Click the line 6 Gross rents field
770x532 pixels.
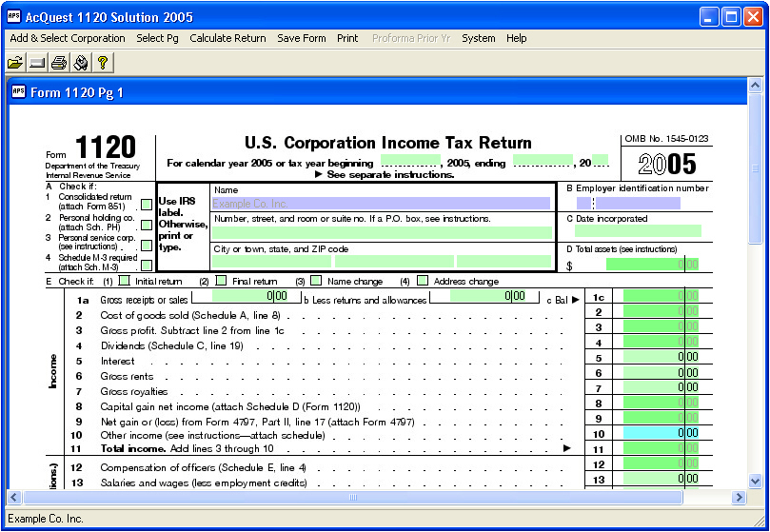(x=661, y=372)
